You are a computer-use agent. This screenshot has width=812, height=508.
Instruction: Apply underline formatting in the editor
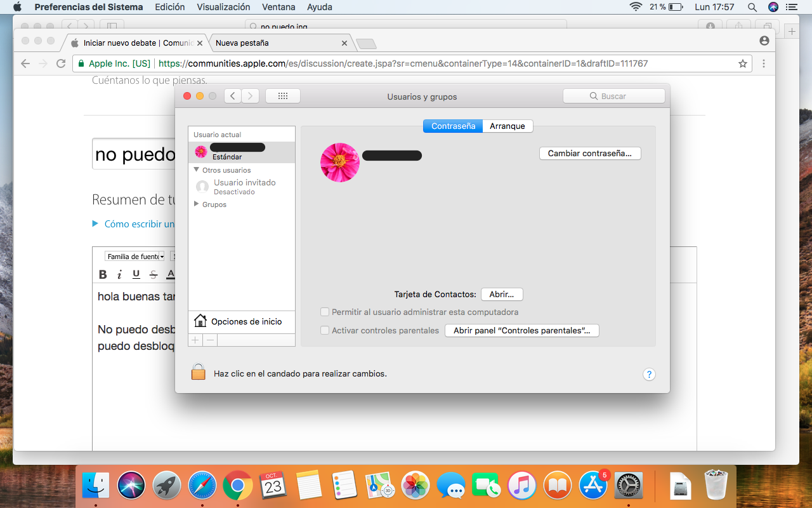[x=136, y=274]
